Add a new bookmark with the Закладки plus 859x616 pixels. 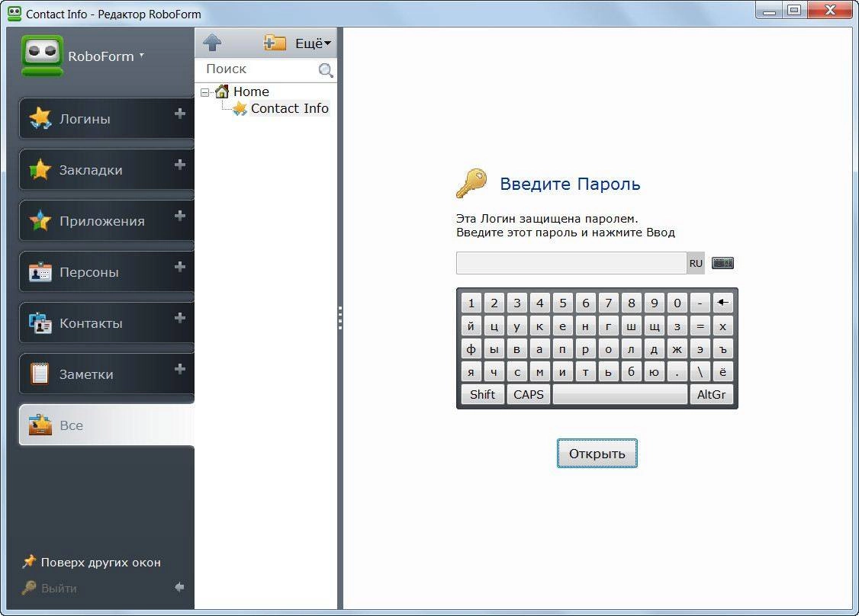(x=180, y=164)
